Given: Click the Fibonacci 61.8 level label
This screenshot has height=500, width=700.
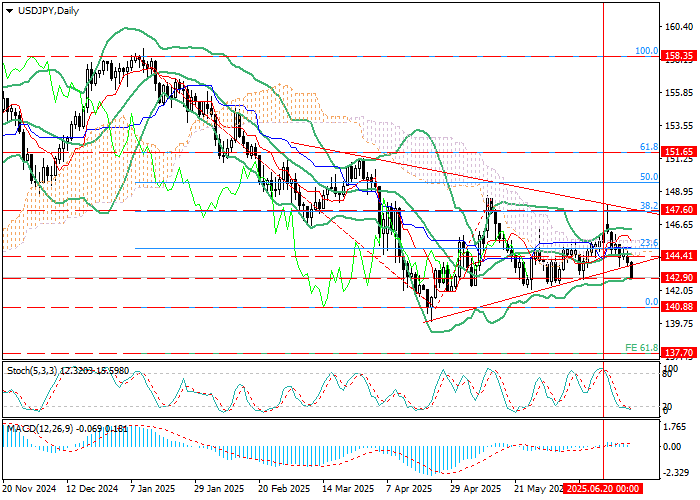Looking at the screenshot, I should click(x=649, y=147).
